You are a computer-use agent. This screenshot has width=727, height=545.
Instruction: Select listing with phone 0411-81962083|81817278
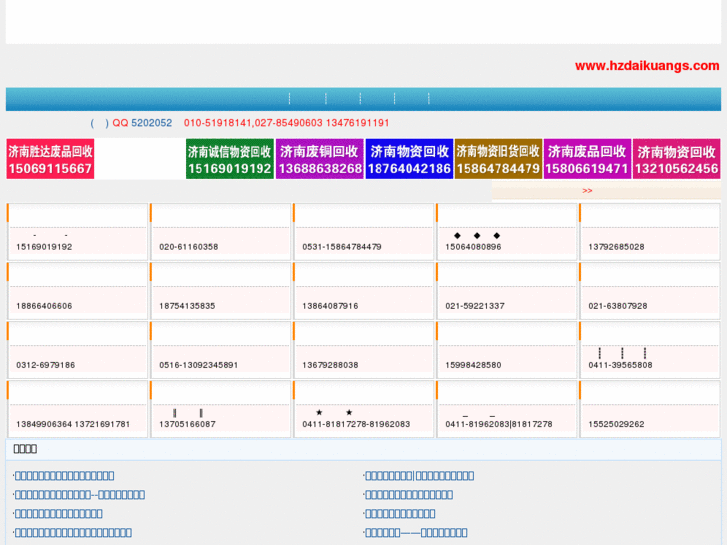(x=507, y=409)
